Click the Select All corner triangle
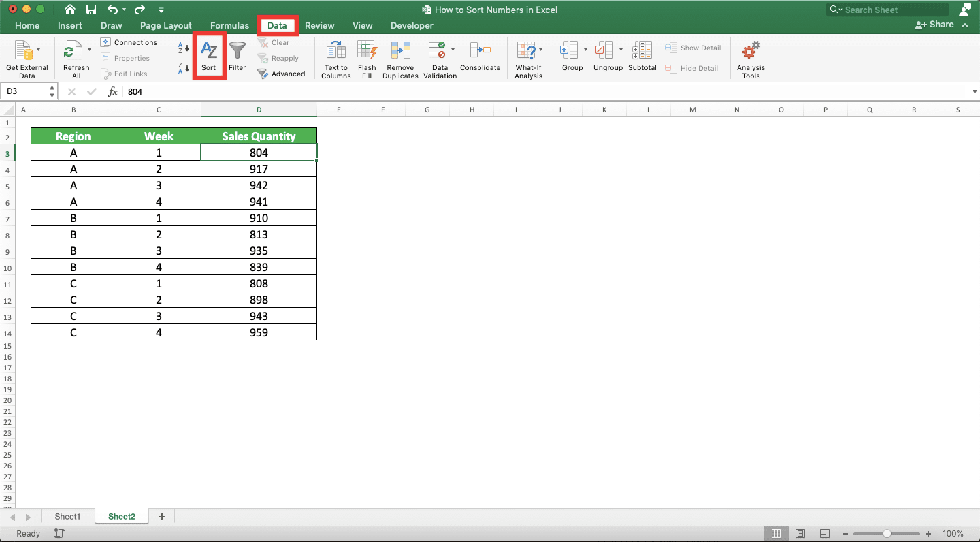The image size is (980, 542). tap(7, 110)
